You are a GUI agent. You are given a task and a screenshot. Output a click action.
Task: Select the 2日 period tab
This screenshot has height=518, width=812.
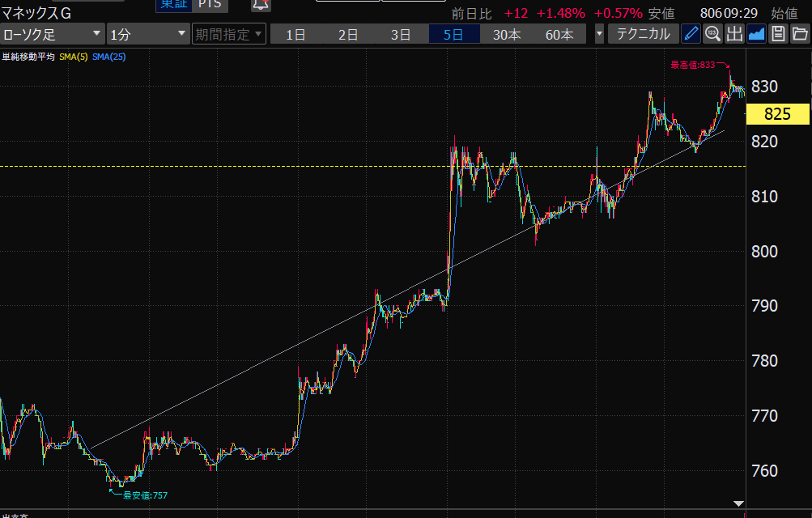(x=348, y=35)
